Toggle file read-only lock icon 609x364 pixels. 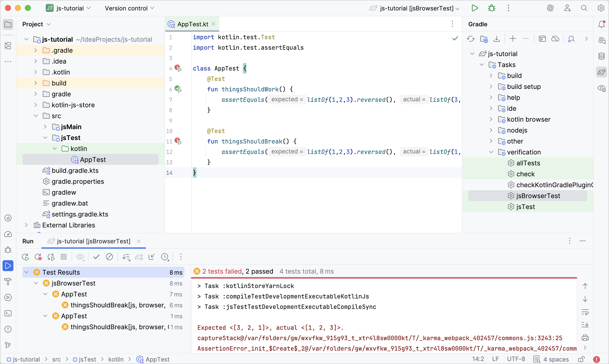tap(581, 359)
